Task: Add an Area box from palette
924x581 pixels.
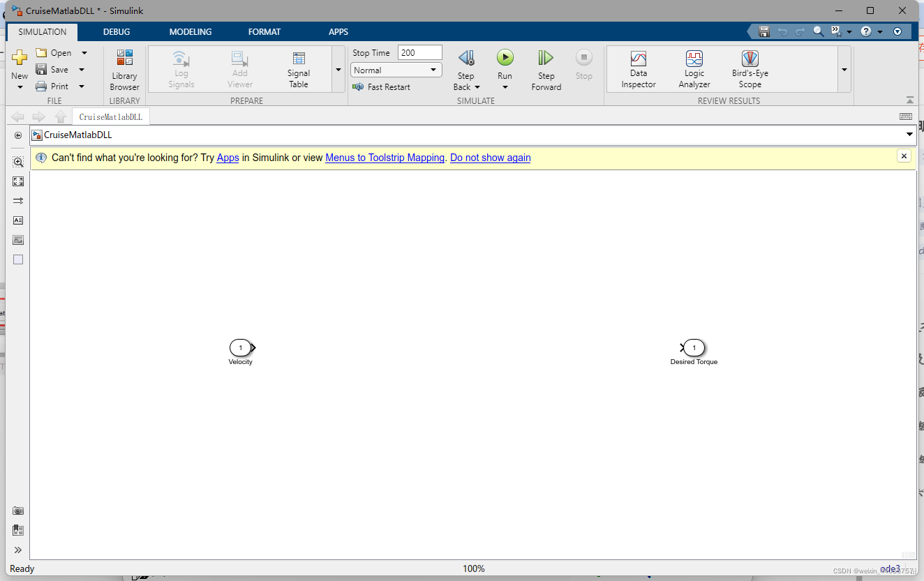Action: (18, 259)
